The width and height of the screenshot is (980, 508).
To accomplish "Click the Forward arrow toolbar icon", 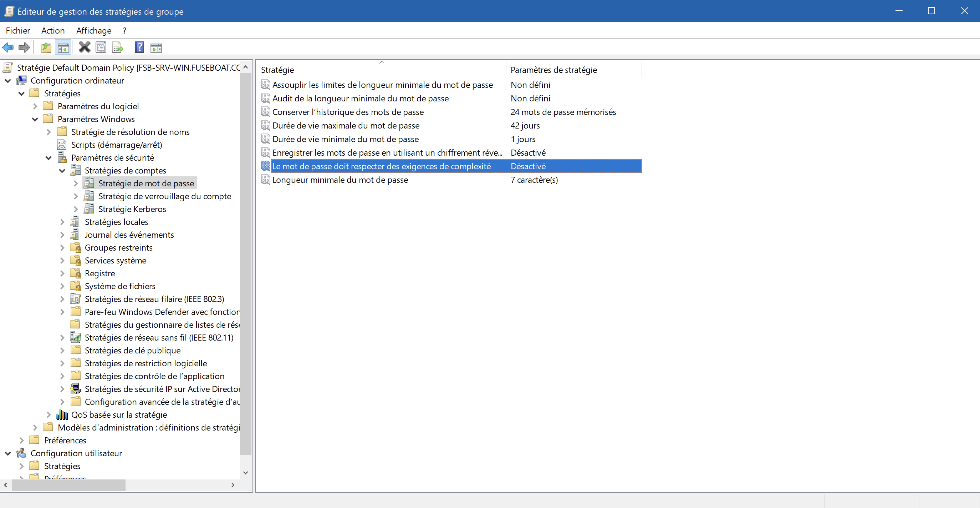I will coord(24,47).
